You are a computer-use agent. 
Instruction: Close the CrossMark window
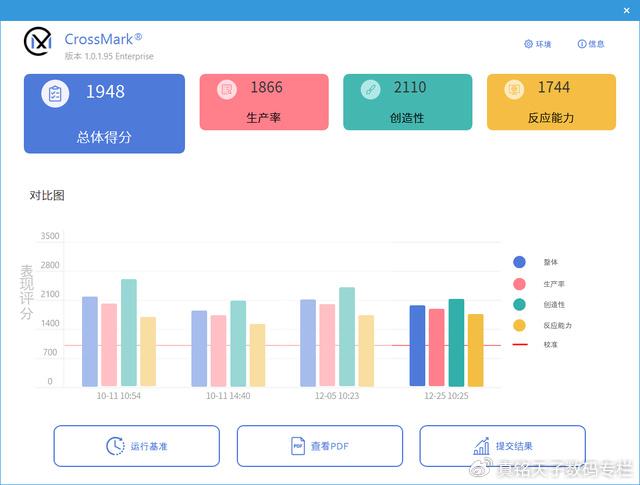click(x=627, y=11)
